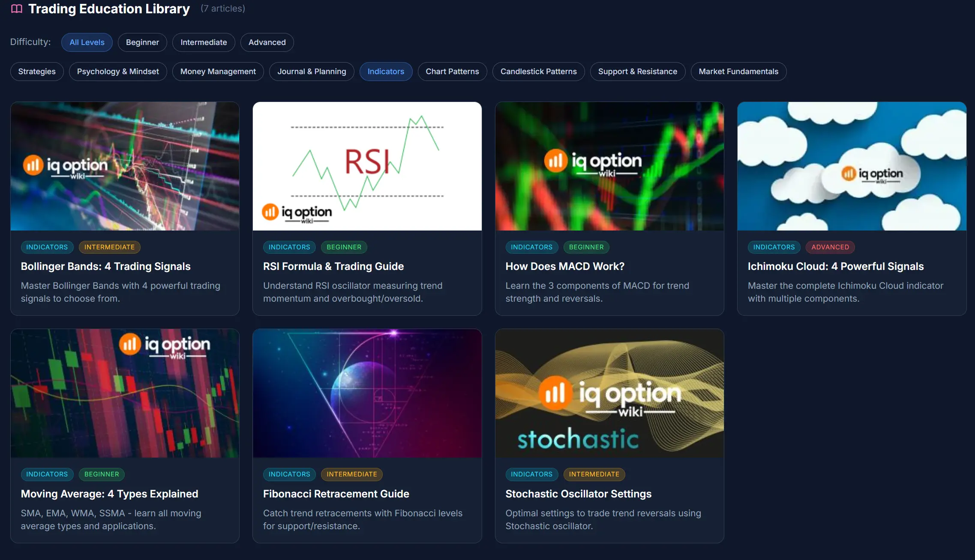The width and height of the screenshot is (975, 560).
Task: Click the BEGINNER badge on Moving Average card
Action: pos(102,474)
